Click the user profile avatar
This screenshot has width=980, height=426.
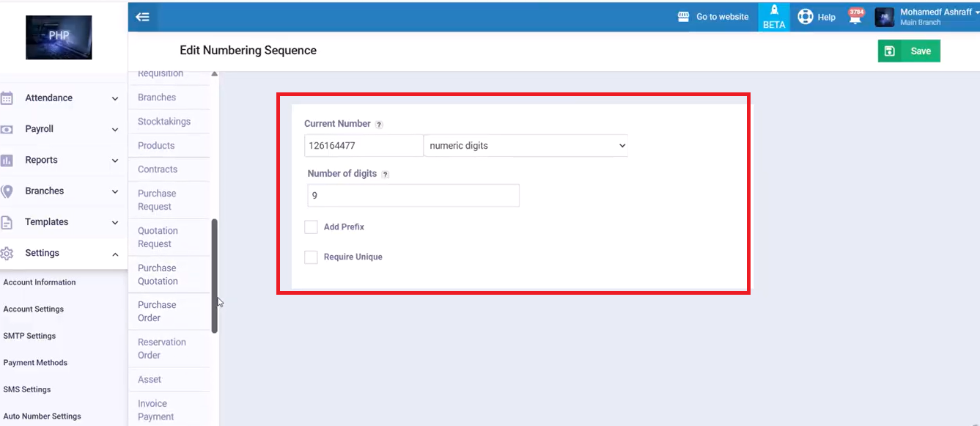(885, 17)
